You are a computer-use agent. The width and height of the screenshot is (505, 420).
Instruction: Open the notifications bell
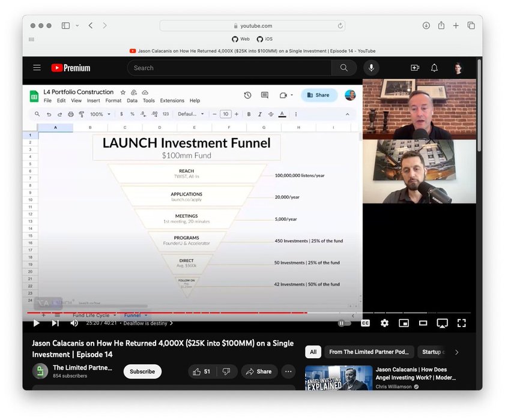[x=434, y=68]
